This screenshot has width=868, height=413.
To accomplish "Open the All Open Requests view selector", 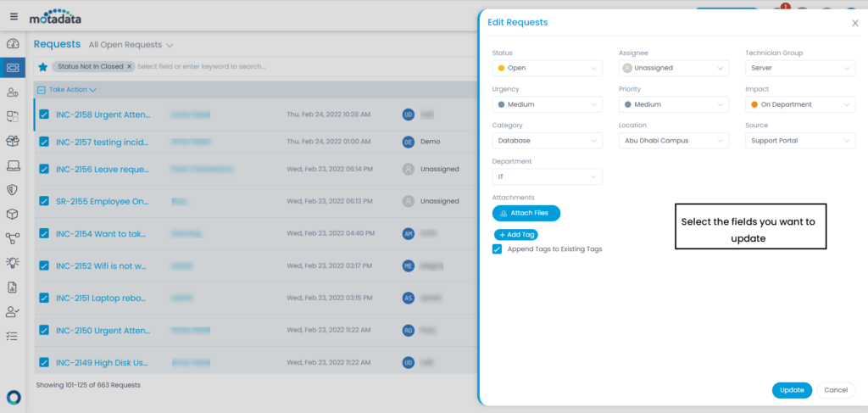I will click(x=131, y=45).
